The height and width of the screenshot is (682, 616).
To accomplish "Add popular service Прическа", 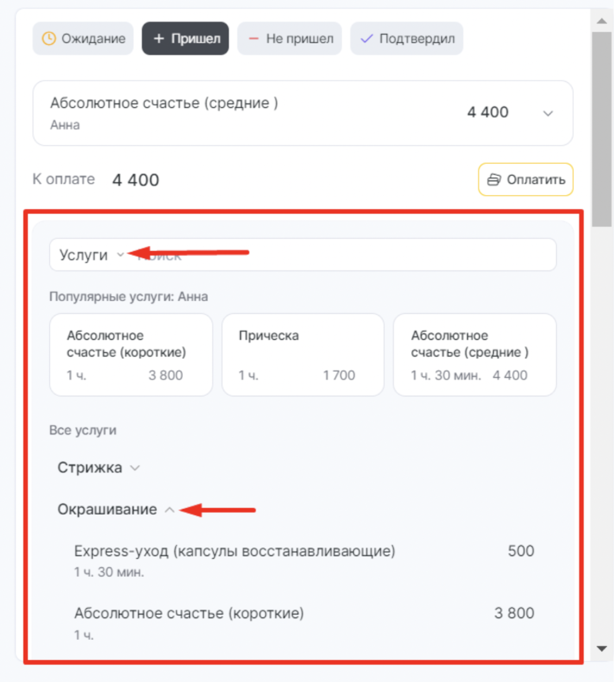I will (303, 355).
